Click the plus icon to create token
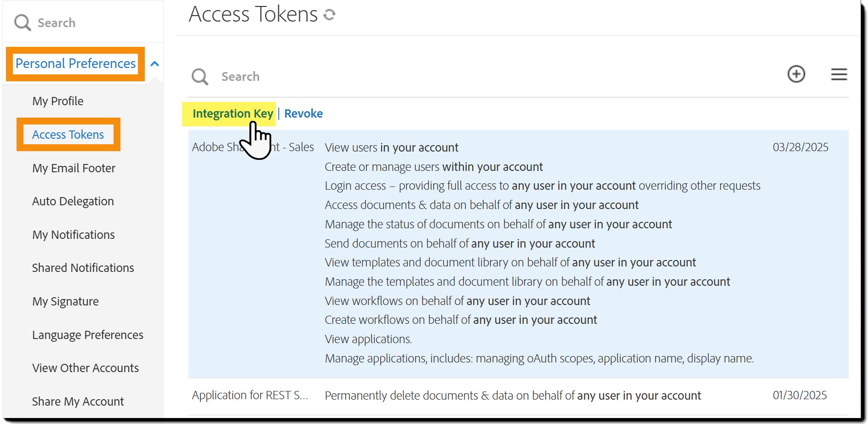This screenshot has width=868, height=424. pyautogui.click(x=796, y=74)
